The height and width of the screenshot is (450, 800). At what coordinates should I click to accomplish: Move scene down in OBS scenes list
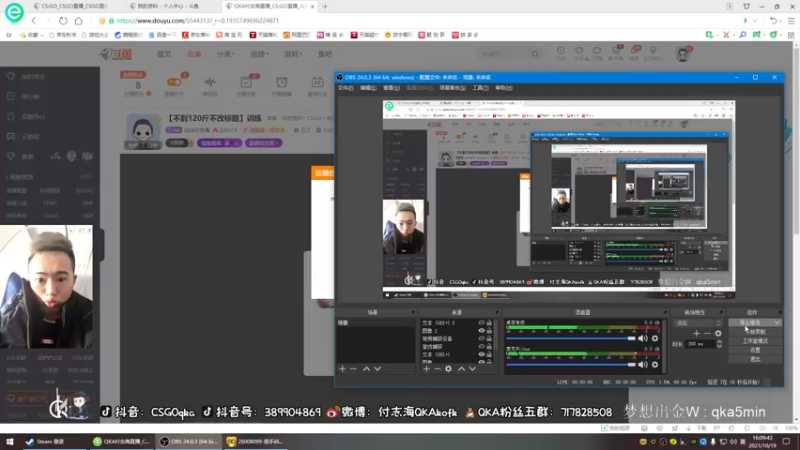(x=378, y=368)
